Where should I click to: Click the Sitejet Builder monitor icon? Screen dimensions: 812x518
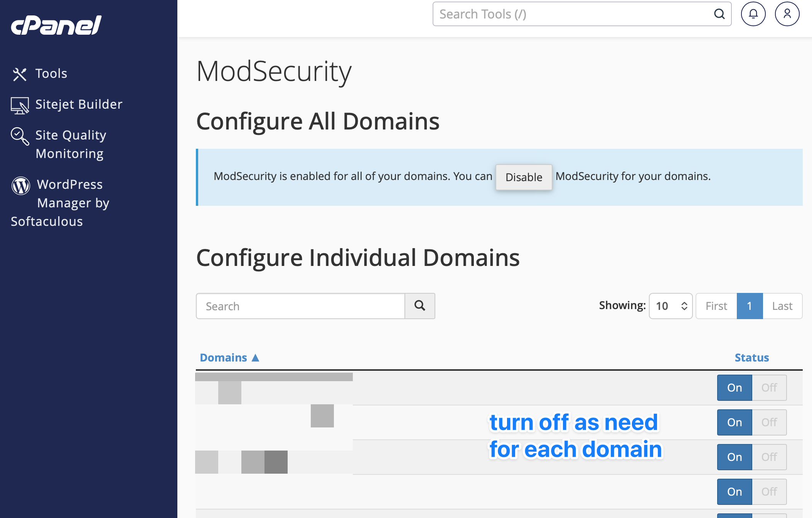coord(20,105)
